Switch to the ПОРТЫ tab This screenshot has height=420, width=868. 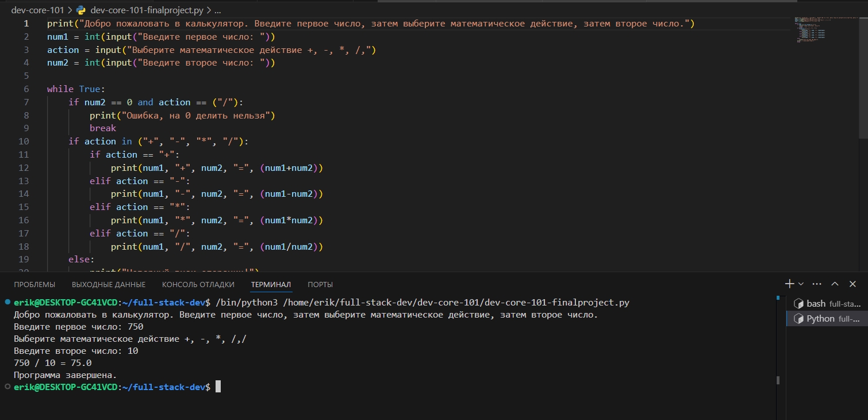(320, 284)
